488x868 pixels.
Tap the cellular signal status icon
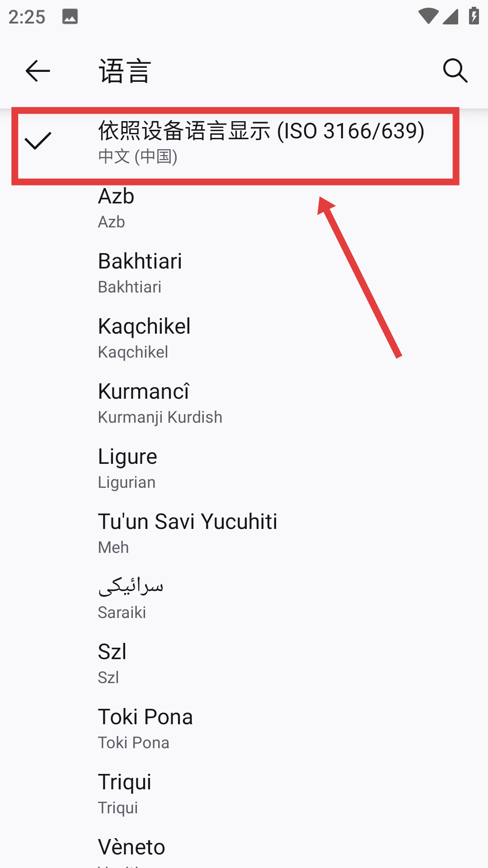coord(450,16)
